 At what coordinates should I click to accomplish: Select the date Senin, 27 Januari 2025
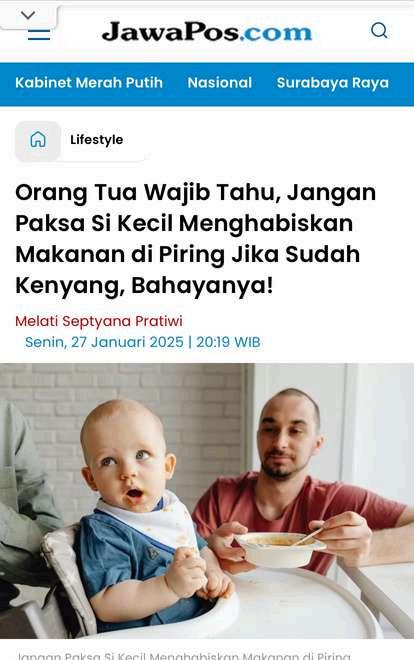[x=104, y=342]
